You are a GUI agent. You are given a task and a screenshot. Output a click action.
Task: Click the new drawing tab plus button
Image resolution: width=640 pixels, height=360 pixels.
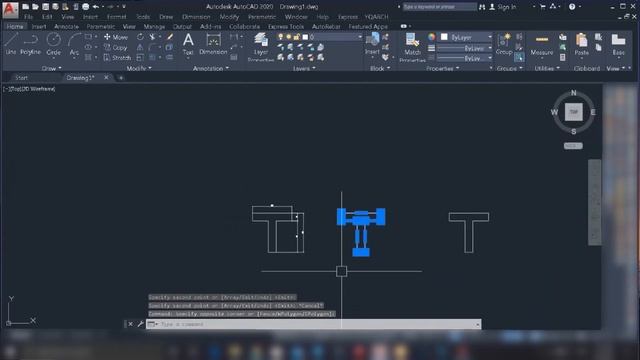[121, 78]
